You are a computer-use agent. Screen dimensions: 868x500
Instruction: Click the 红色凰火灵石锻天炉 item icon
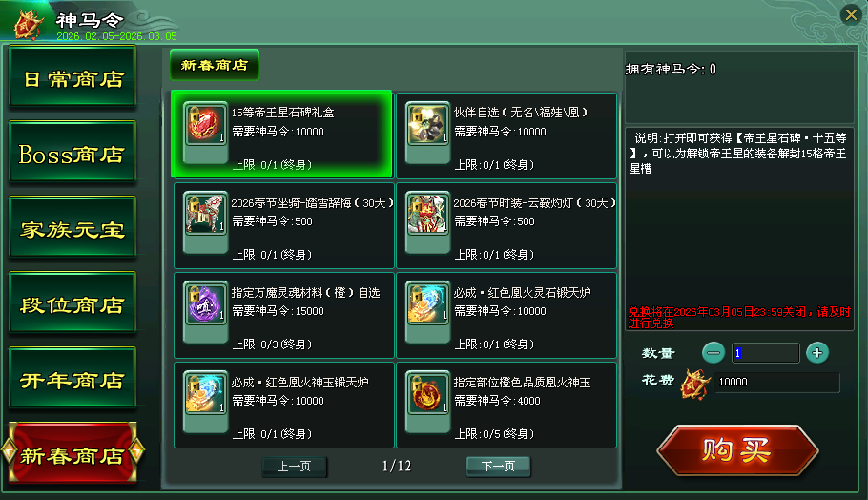pos(427,303)
